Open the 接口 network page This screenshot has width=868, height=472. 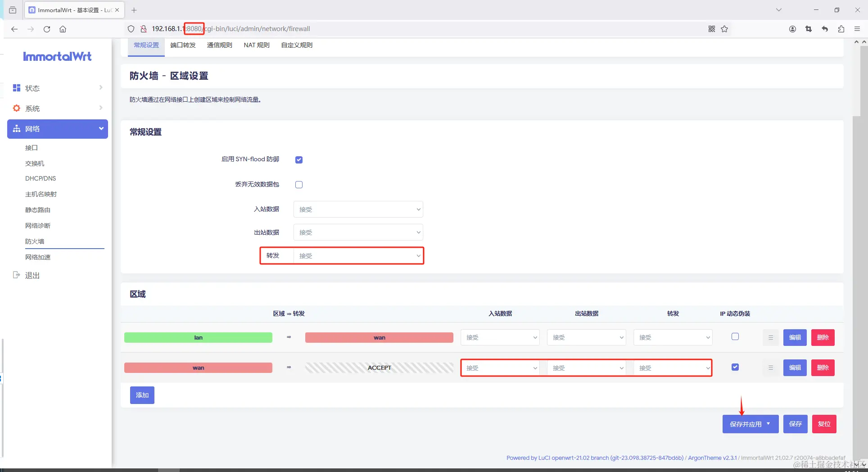(x=32, y=148)
